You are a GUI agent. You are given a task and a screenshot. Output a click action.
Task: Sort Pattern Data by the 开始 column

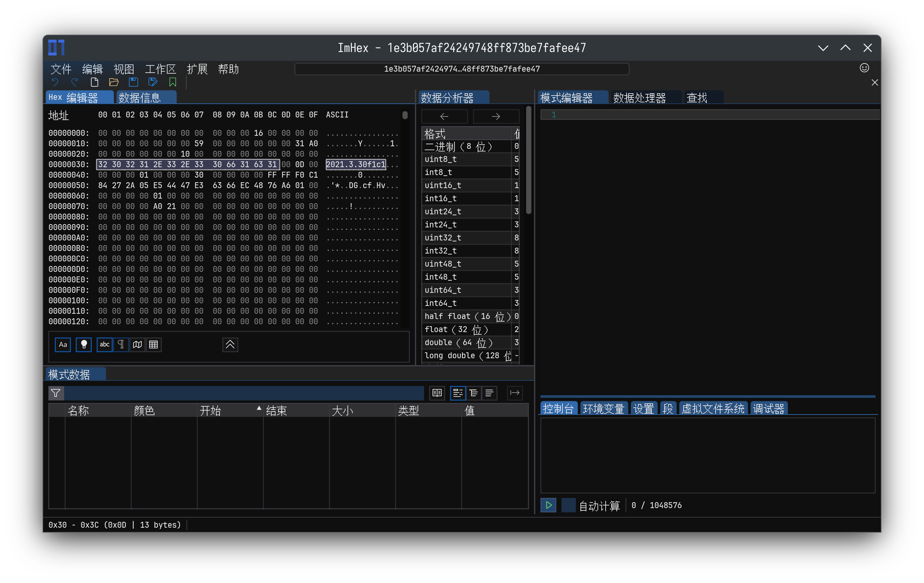(x=230, y=411)
